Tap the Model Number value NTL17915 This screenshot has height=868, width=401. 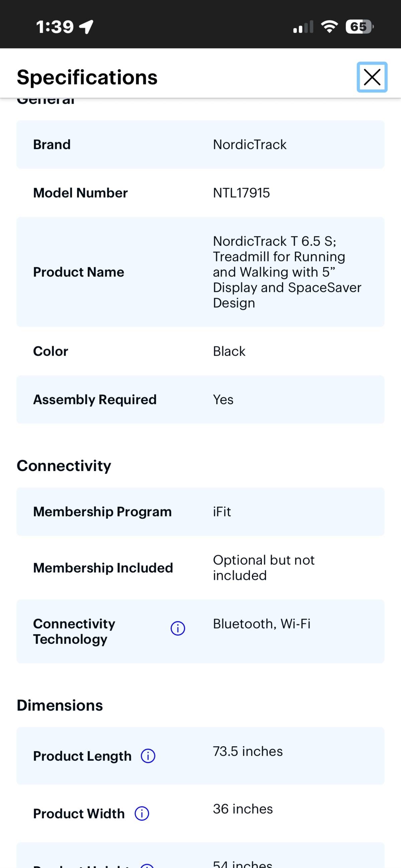pos(241,193)
